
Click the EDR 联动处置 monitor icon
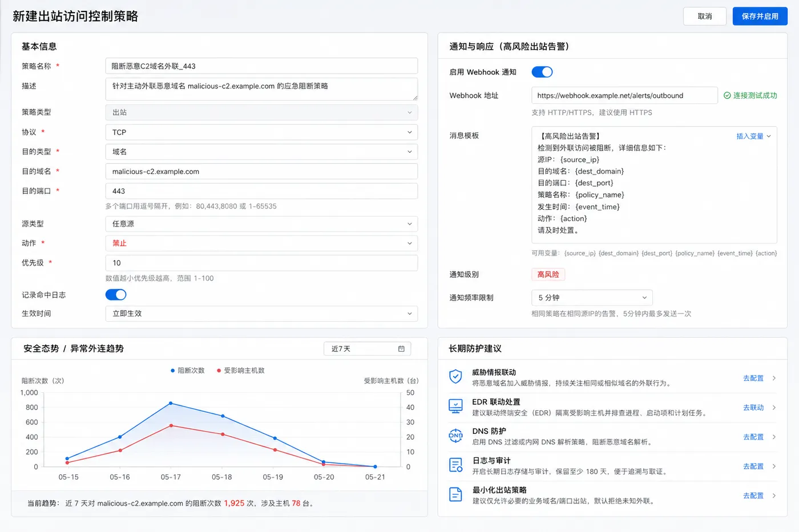[x=455, y=407]
